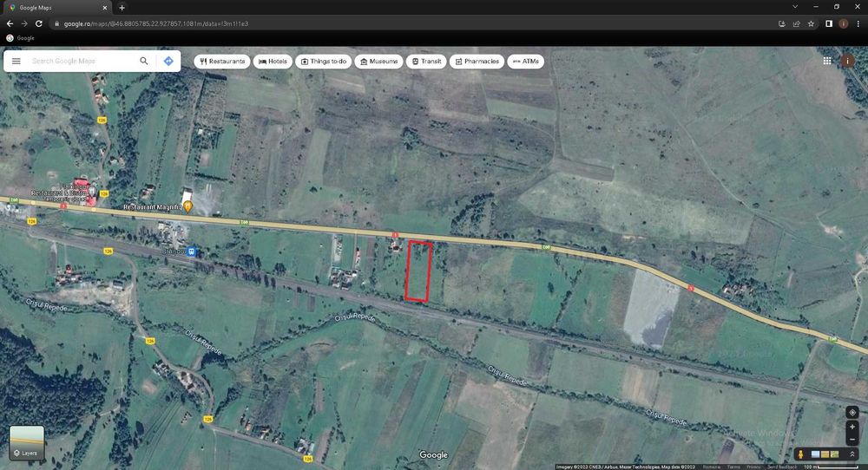Viewport: 868px width, 470px height.
Task: Show your location on the map
Action: (x=852, y=413)
